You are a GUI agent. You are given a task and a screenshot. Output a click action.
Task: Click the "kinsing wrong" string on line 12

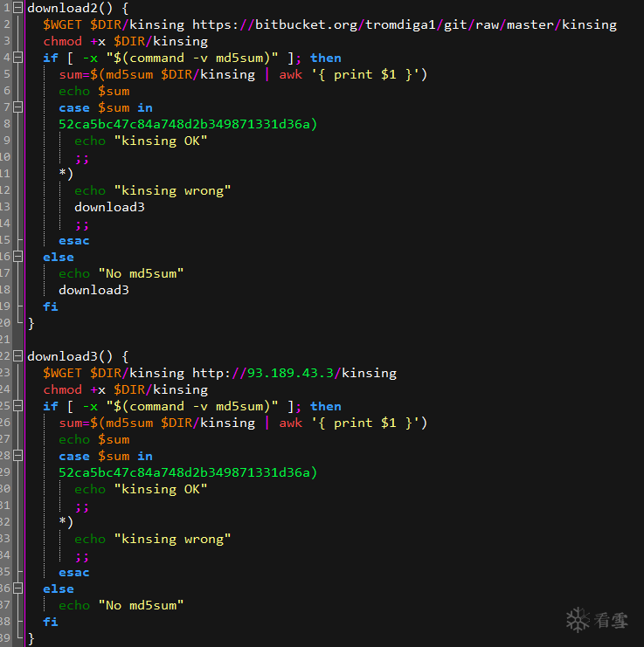tap(172, 190)
